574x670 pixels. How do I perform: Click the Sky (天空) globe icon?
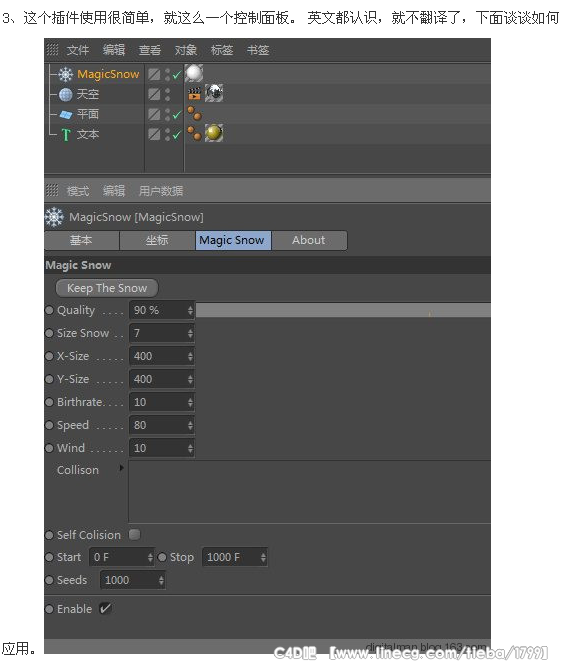pos(65,94)
